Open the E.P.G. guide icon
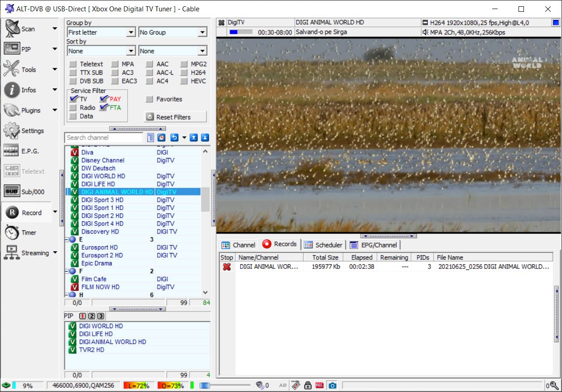The width and height of the screenshot is (562, 392). point(12,151)
